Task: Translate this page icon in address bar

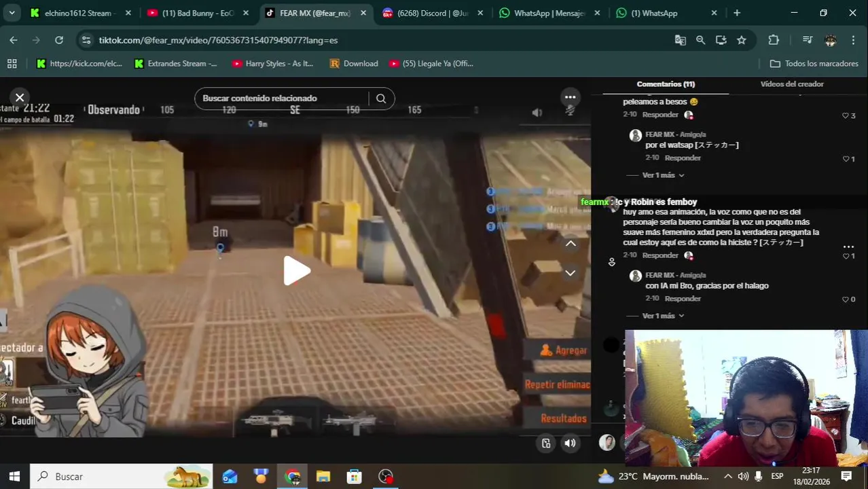Action: pos(680,40)
